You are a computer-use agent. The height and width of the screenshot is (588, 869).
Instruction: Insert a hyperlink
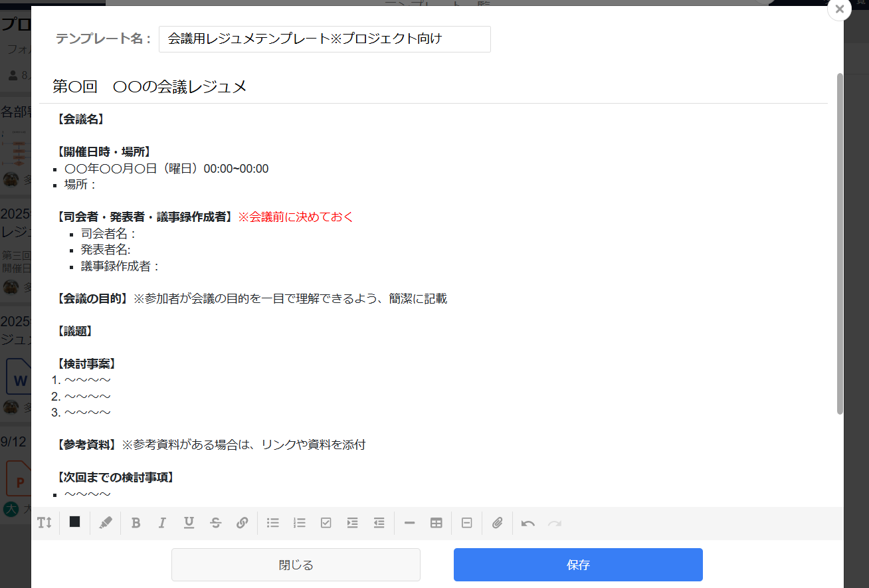tap(242, 523)
